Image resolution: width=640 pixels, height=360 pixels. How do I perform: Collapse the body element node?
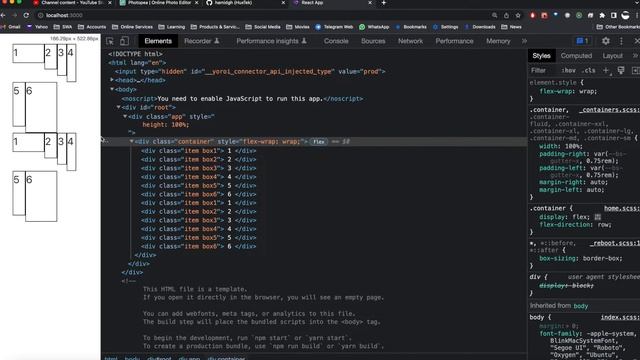pos(112,89)
